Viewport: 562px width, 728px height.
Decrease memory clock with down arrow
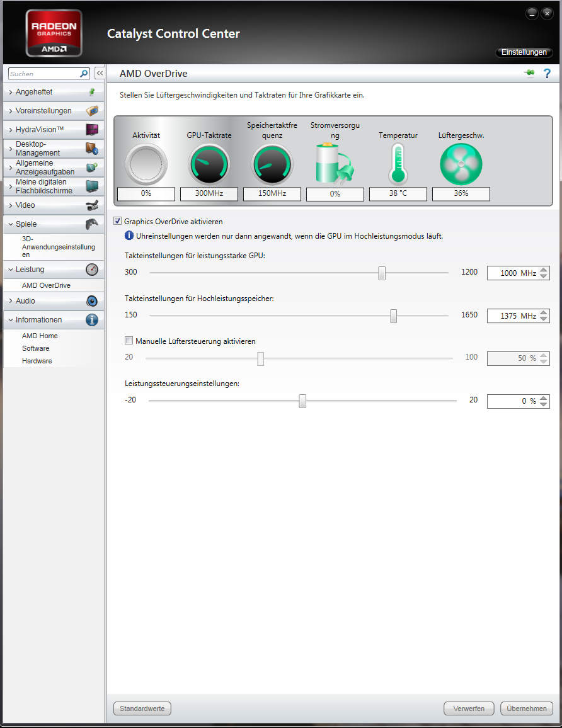[x=544, y=319]
